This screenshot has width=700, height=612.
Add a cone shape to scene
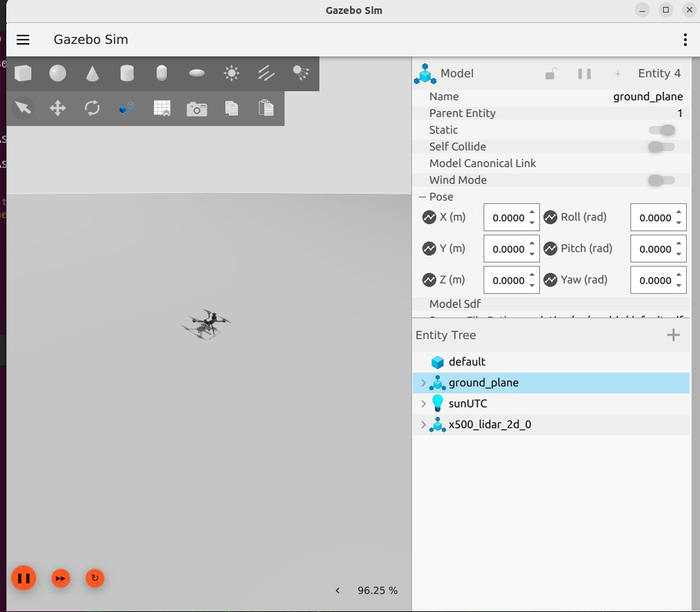pyautogui.click(x=93, y=73)
